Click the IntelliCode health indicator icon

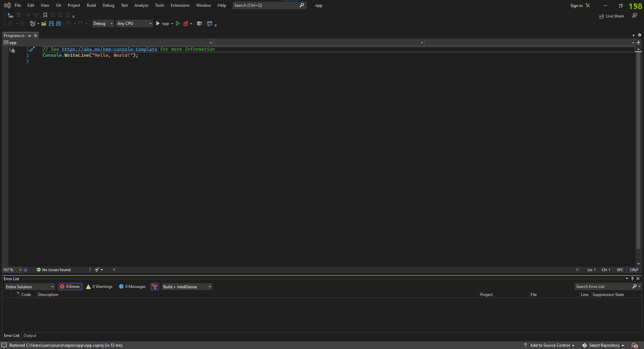(x=25, y=270)
